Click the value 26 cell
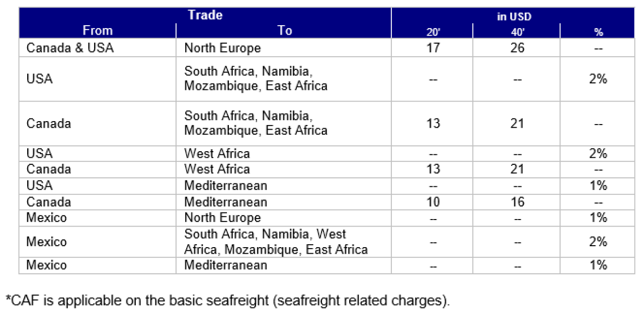 [516, 48]
